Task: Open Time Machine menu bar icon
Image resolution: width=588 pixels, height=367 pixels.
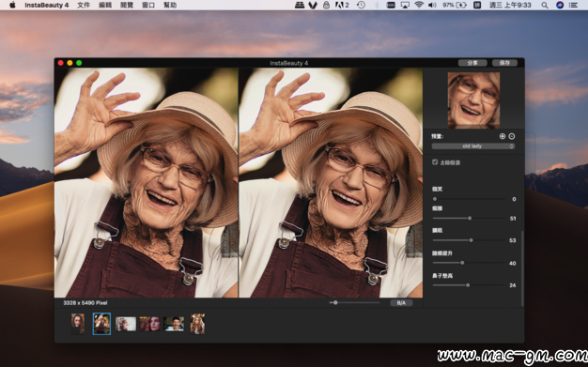Action: pos(361,5)
